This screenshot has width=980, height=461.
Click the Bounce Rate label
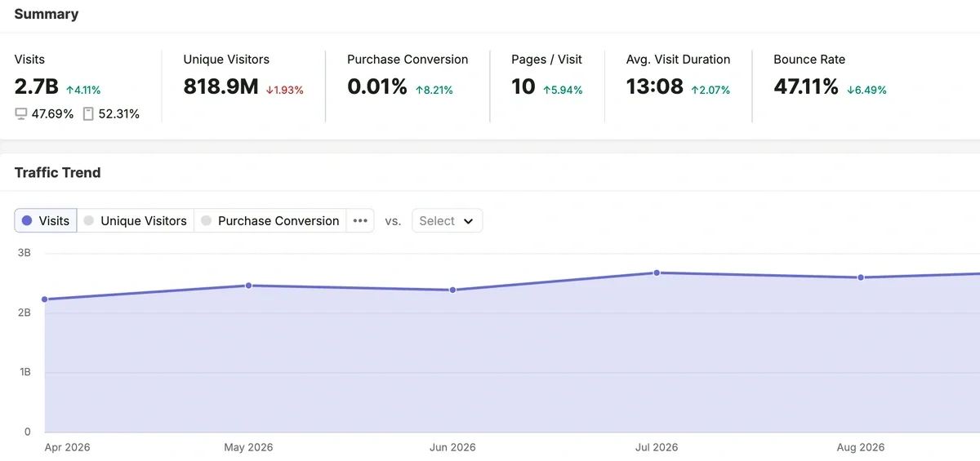pyautogui.click(x=809, y=60)
